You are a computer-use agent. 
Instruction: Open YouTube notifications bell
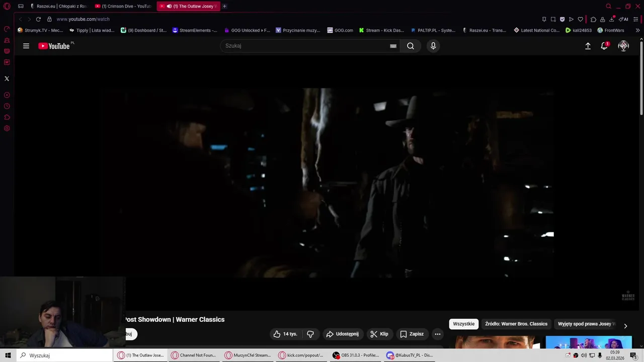(604, 46)
